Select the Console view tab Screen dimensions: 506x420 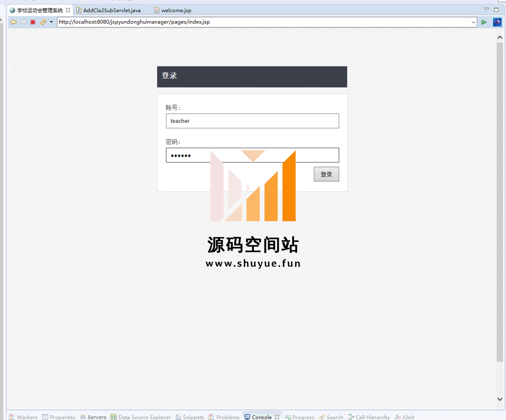point(258,417)
